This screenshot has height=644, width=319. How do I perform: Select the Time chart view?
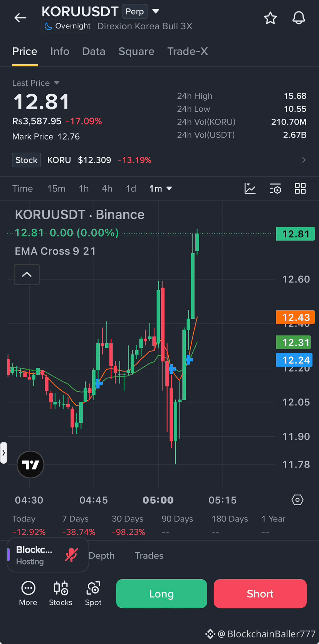pos(22,188)
